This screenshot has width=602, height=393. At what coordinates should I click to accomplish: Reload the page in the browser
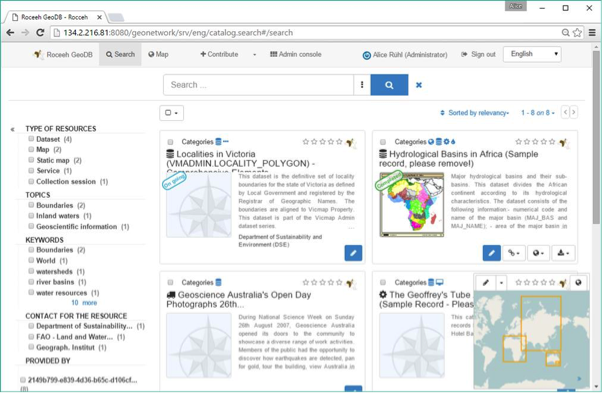coord(40,33)
